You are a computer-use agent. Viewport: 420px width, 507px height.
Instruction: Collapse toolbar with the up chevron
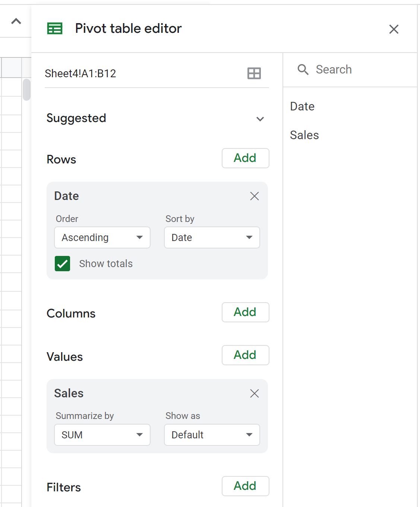[x=16, y=21]
